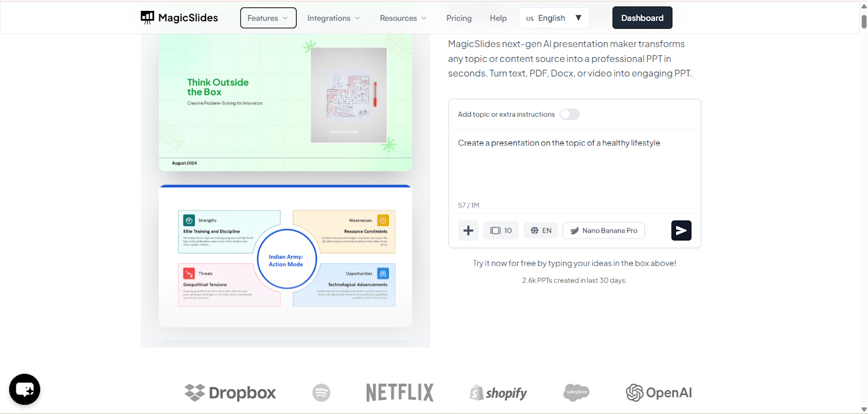868x414 pixels.
Task: Open the Help page
Action: point(498,18)
